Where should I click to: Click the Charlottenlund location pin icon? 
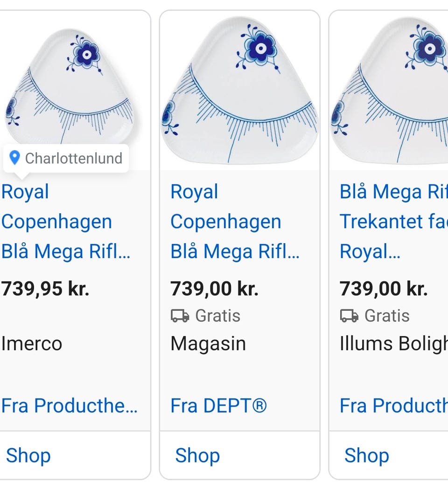pos(15,158)
